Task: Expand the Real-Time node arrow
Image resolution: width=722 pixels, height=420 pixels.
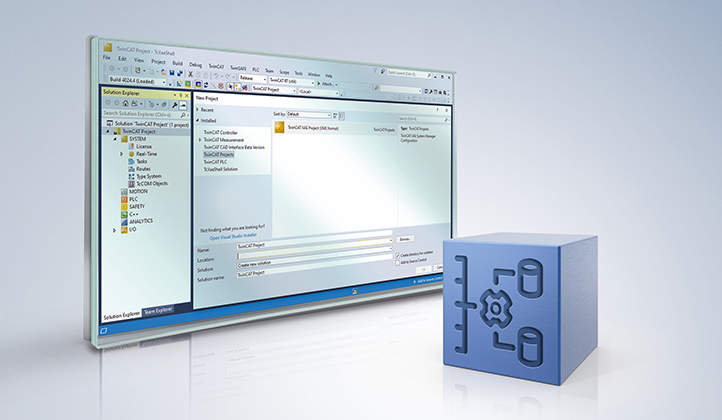Action: tap(122, 154)
